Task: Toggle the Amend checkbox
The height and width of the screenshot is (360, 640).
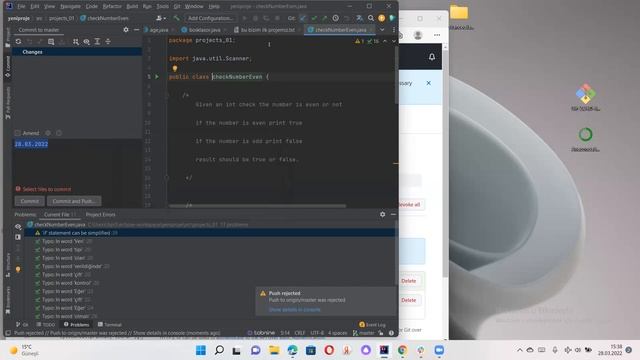Action: coord(18,133)
